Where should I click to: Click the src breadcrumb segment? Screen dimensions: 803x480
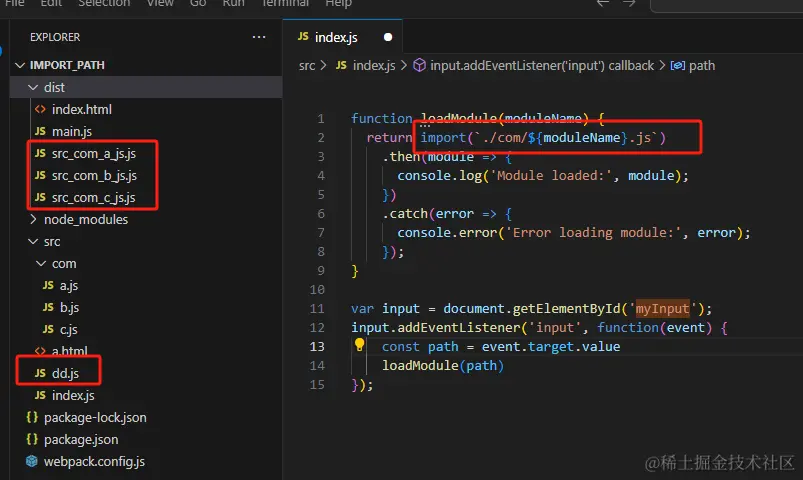tap(307, 66)
